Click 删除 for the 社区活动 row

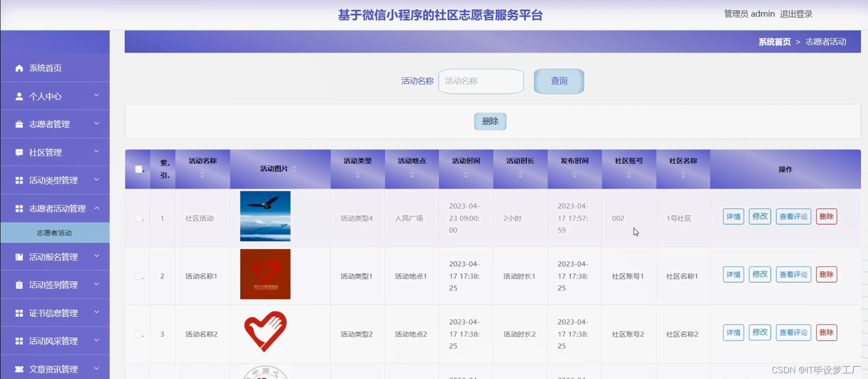[826, 217]
